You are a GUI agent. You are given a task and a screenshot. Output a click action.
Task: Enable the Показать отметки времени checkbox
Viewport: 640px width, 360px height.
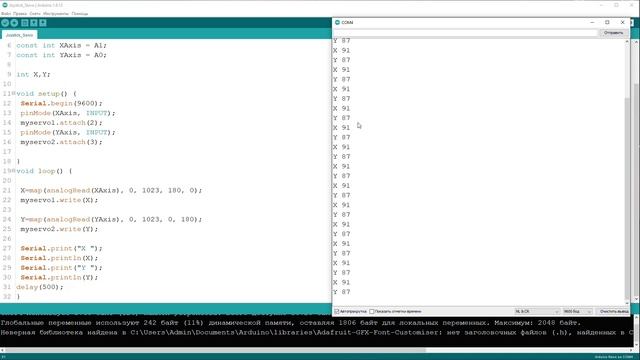coord(372,311)
